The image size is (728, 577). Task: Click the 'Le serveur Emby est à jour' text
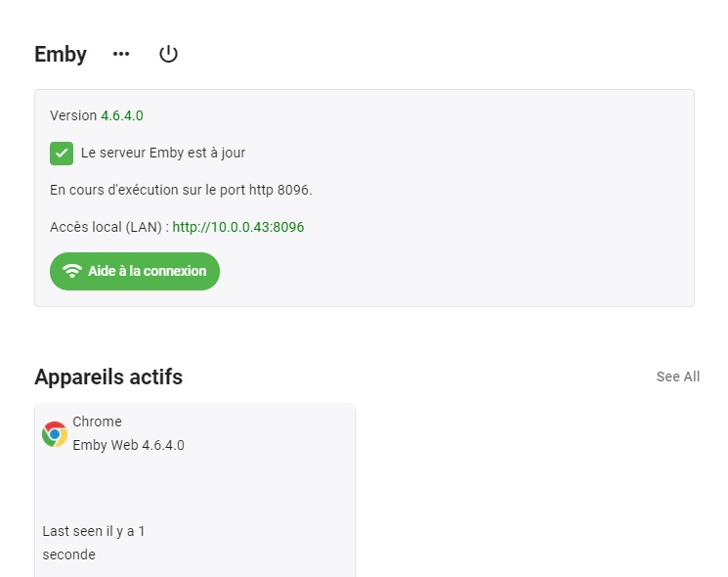tap(163, 153)
